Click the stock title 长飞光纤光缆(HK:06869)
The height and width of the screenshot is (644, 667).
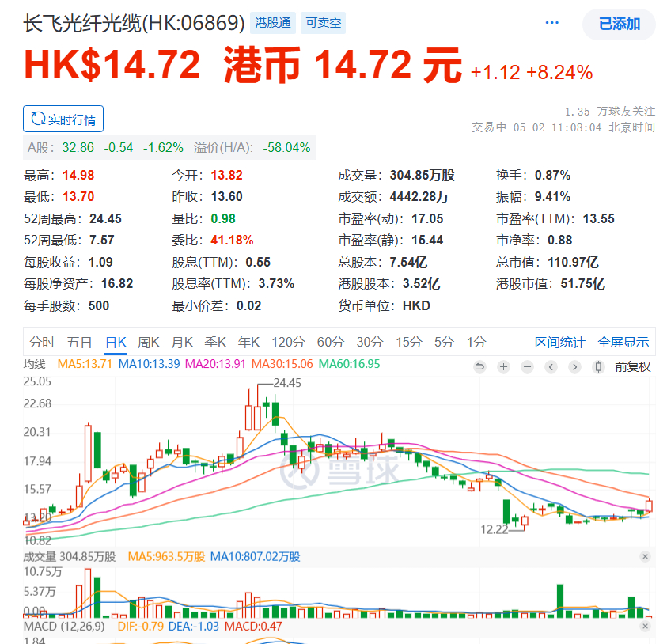click(x=134, y=23)
